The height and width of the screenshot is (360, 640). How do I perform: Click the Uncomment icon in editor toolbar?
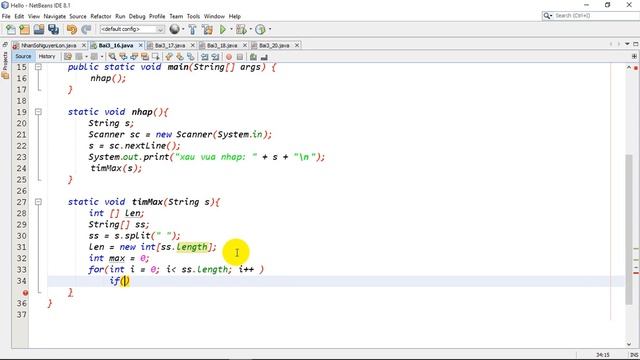point(264,57)
